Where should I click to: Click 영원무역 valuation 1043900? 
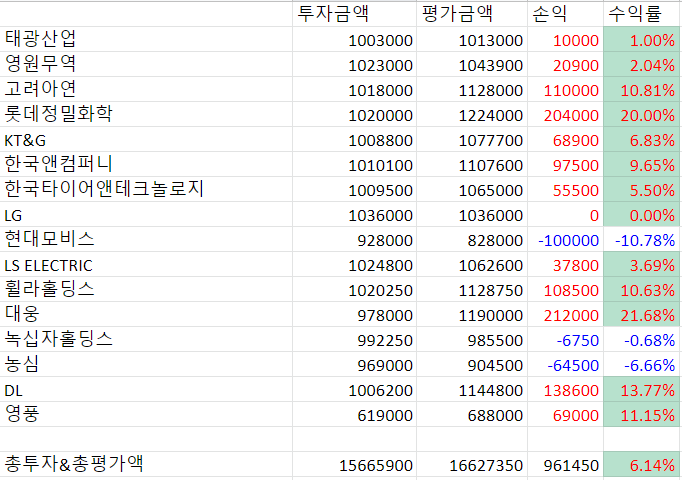472,64
